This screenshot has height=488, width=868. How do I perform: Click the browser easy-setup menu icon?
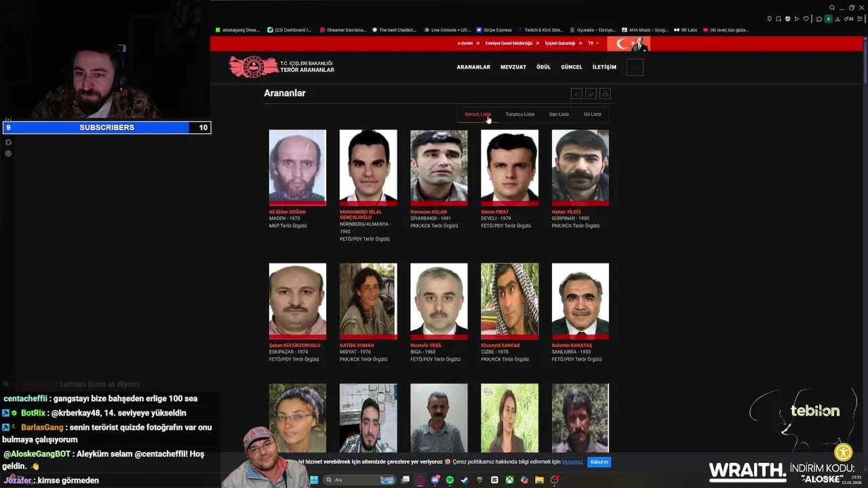point(859,19)
